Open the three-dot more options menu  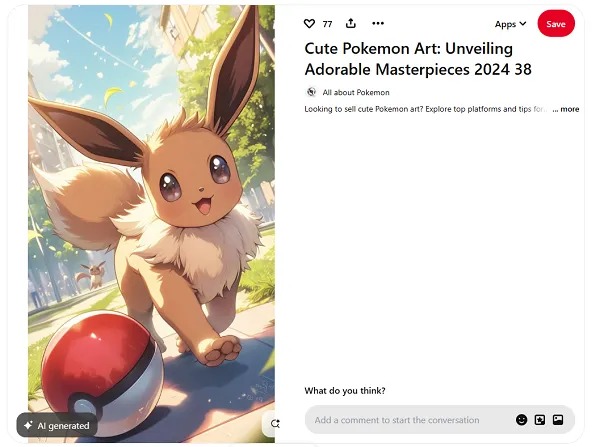tap(378, 23)
